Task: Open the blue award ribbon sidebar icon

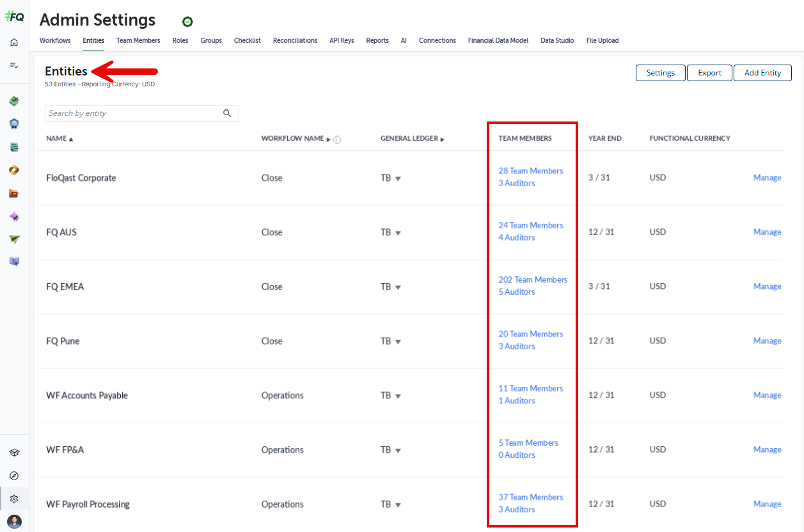Action: [x=14, y=124]
